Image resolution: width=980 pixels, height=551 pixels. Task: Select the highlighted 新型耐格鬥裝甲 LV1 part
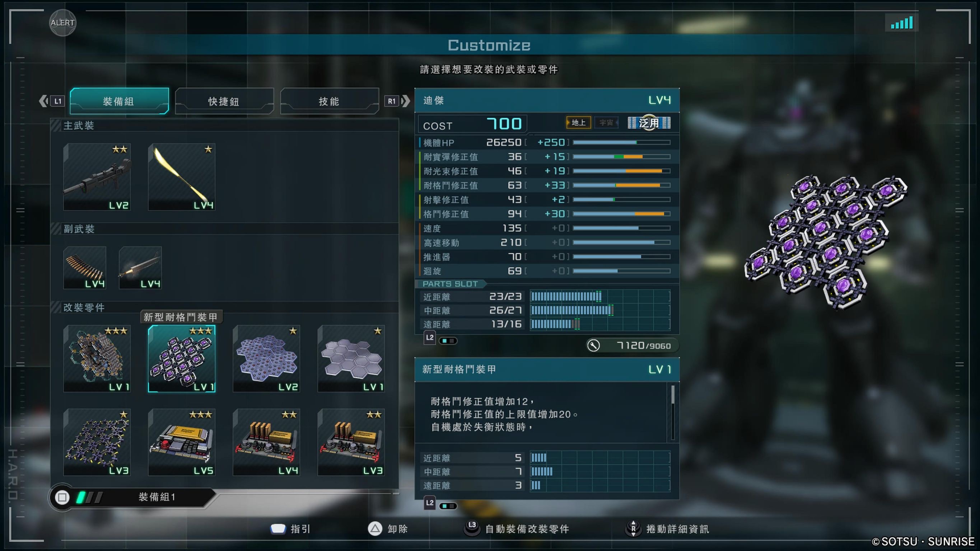click(x=182, y=358)
